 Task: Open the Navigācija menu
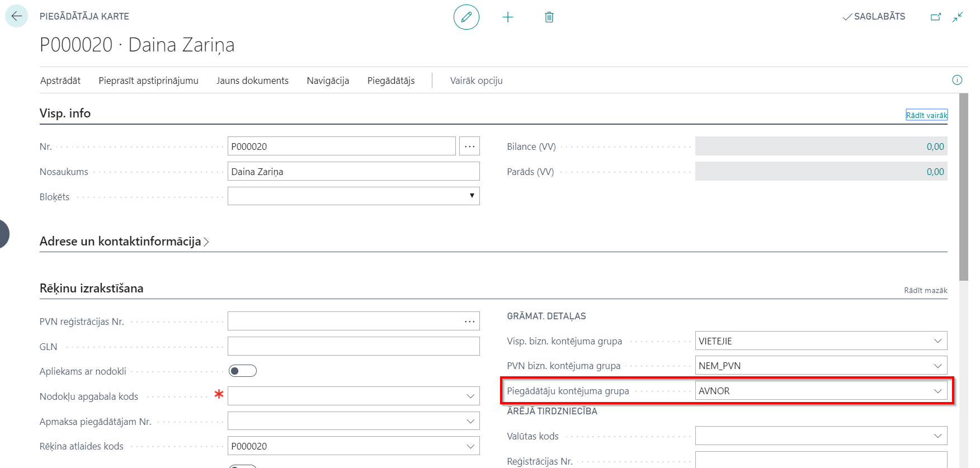(x=328, y=81)
